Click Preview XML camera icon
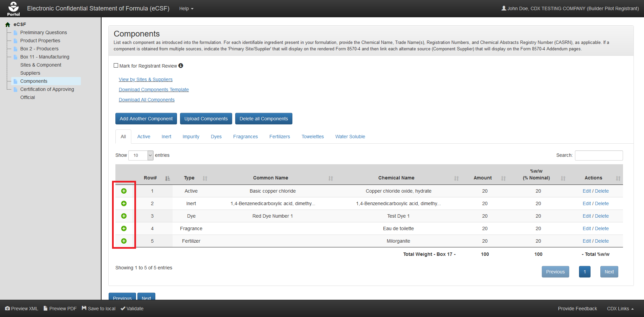The image size is (644, 317). coord(7,308)
